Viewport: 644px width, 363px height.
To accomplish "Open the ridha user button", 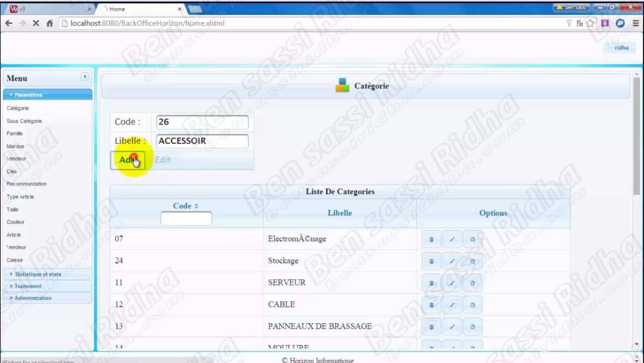I will click(621, 47).
